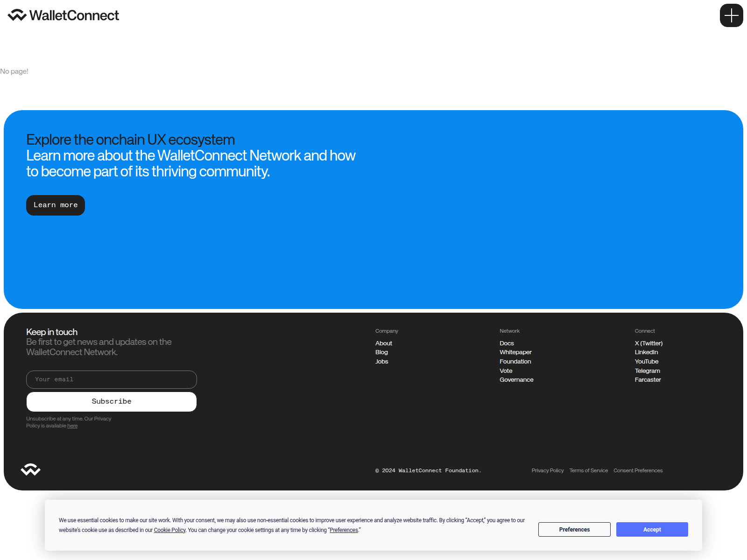
Task: Click the 'No page!' text
Action: click(14, 71)
